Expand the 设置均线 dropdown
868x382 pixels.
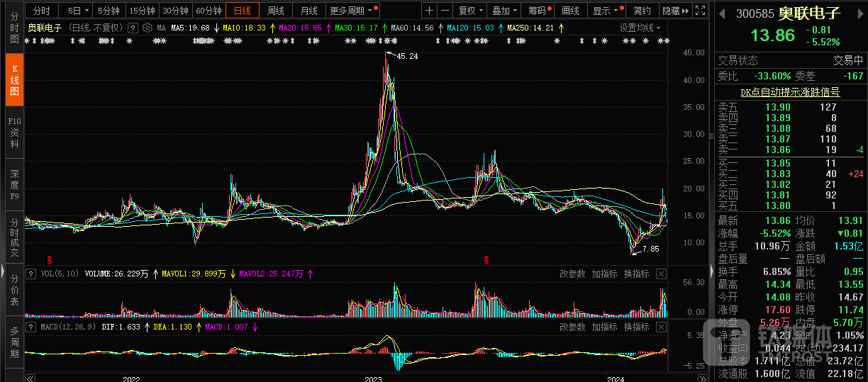[640, 28]
